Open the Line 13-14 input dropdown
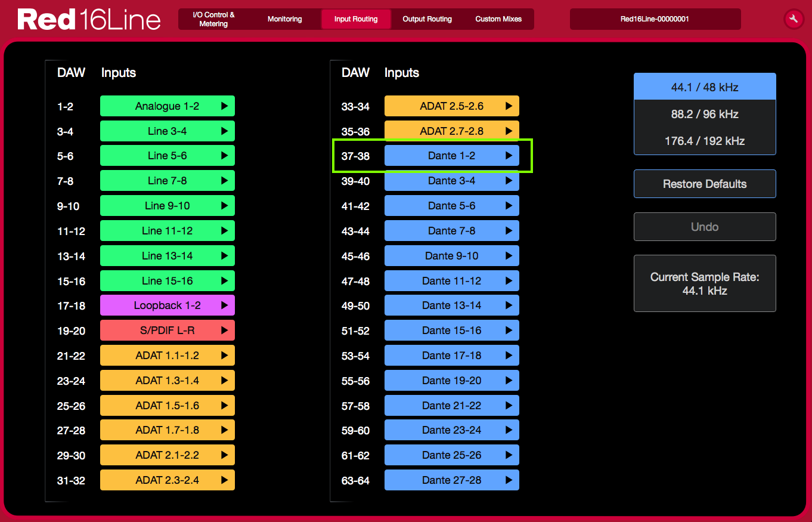The height and width of the screenshot is (522, 812). click(x=168, y=256)
